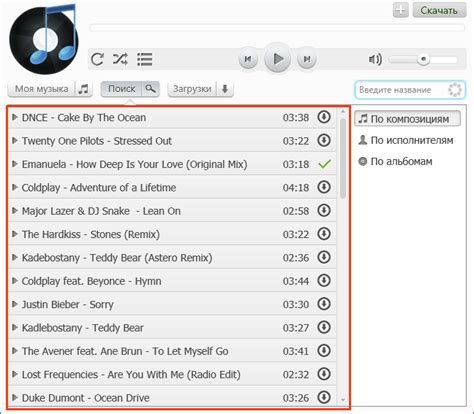Viewport: 474px width, 414px height.
Task: Select track title Kadebostany - Teddy Bear (Astero Remix)
Action: tap(117, 258)
